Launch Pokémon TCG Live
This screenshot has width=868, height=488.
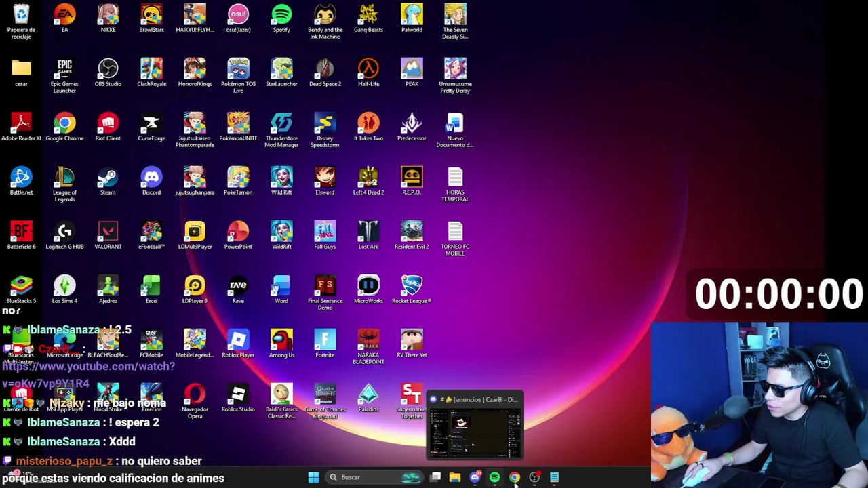238,76
